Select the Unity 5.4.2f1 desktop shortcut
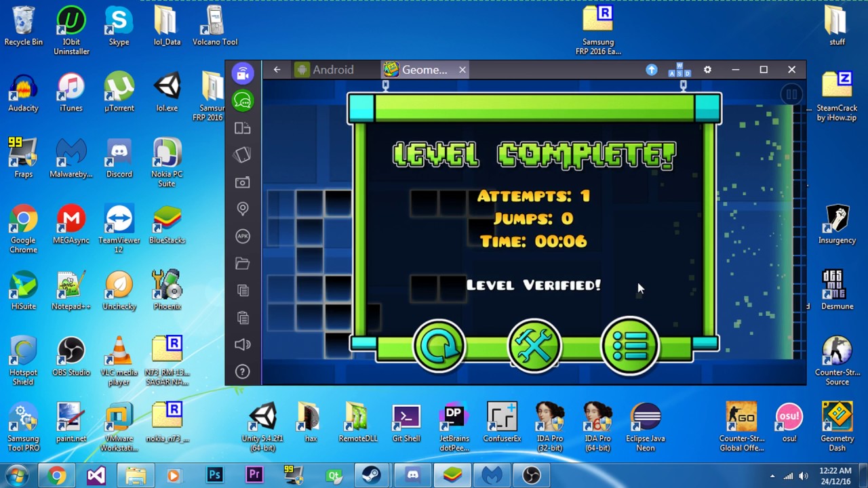Screen dimensions: 868x488 click(x=262, y=426)
